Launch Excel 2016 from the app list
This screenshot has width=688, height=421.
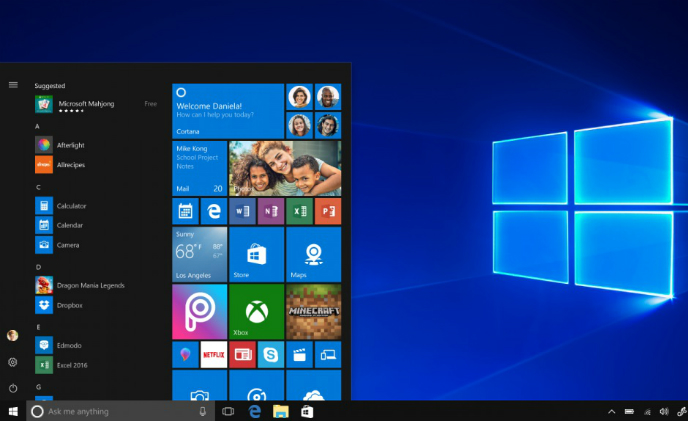[61, 365]
